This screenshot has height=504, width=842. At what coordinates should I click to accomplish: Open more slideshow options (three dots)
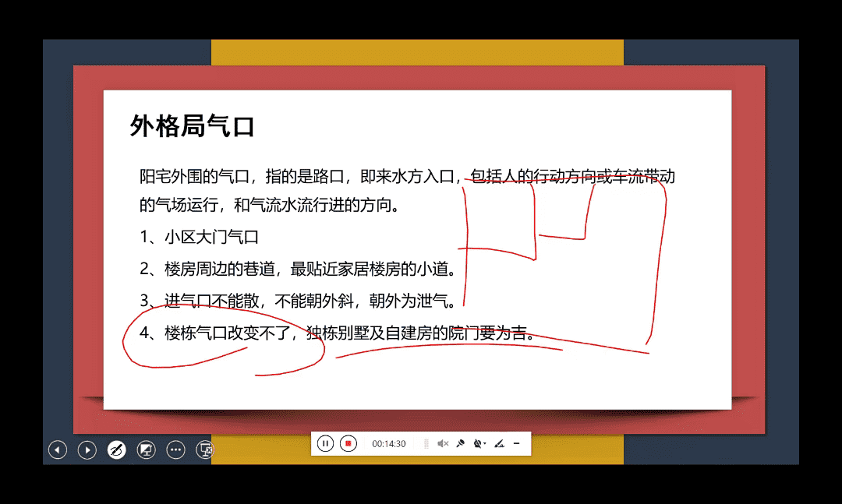point(175,449)
